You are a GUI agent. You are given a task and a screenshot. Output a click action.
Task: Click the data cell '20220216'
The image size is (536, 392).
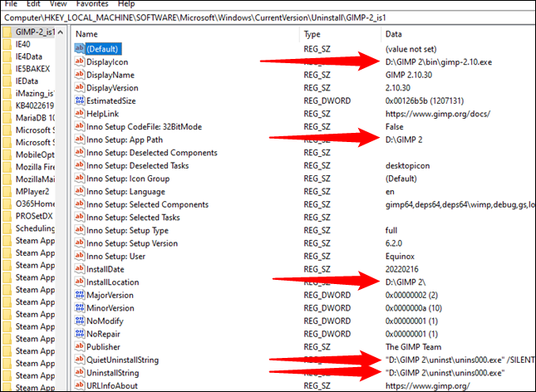pyautogui.click(x=401, y=269)
